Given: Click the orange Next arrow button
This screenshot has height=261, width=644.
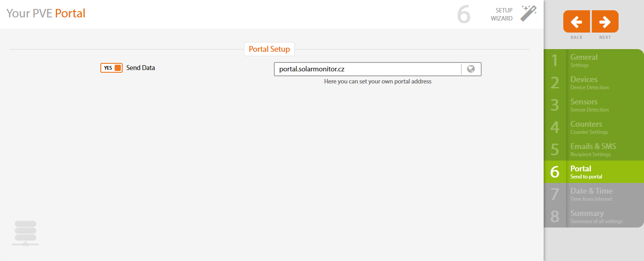Looking at the screenshot, I should [x=605, y=21].
